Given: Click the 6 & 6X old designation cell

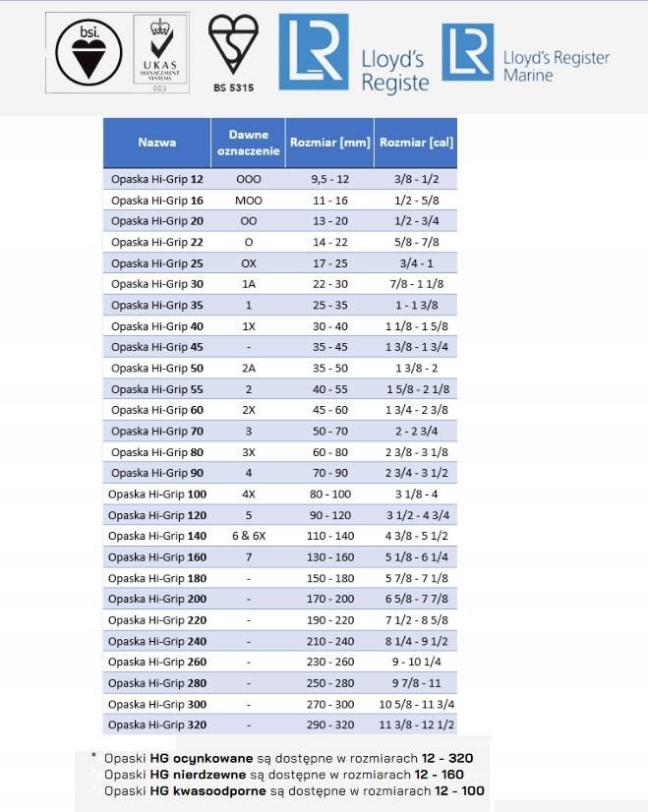Looking at the screenshot, I should point(249,536).
